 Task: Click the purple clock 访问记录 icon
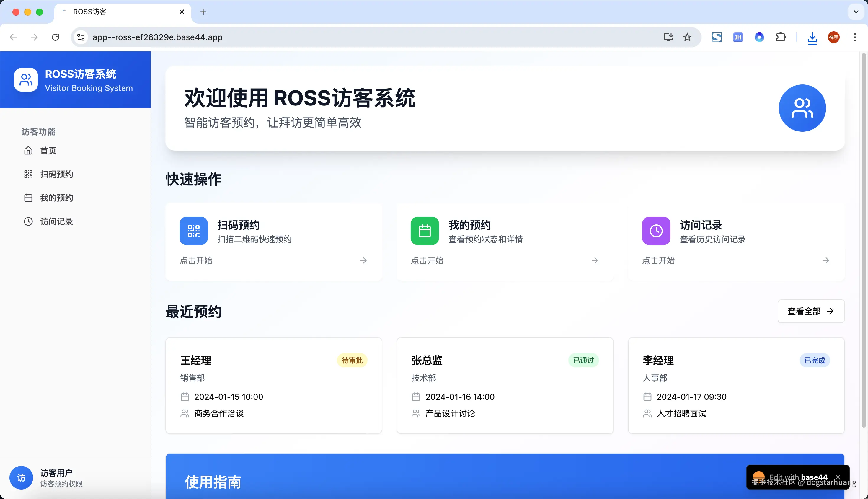tap(656, 231)
